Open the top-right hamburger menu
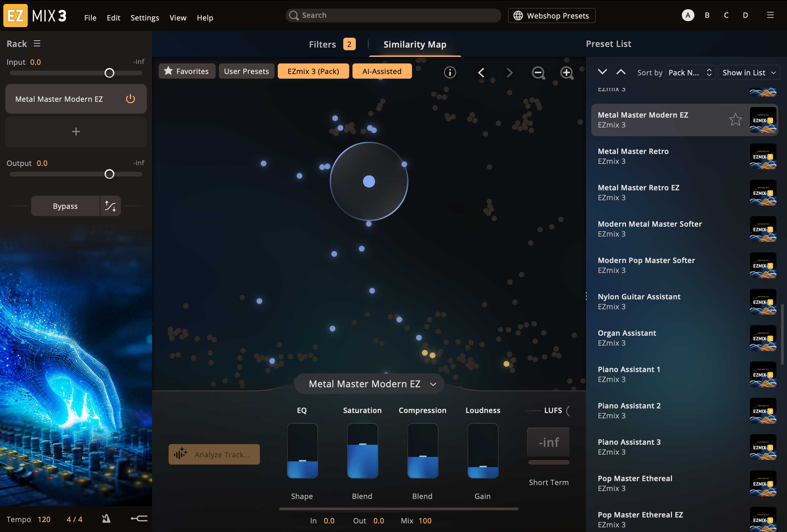 (770, 15)
